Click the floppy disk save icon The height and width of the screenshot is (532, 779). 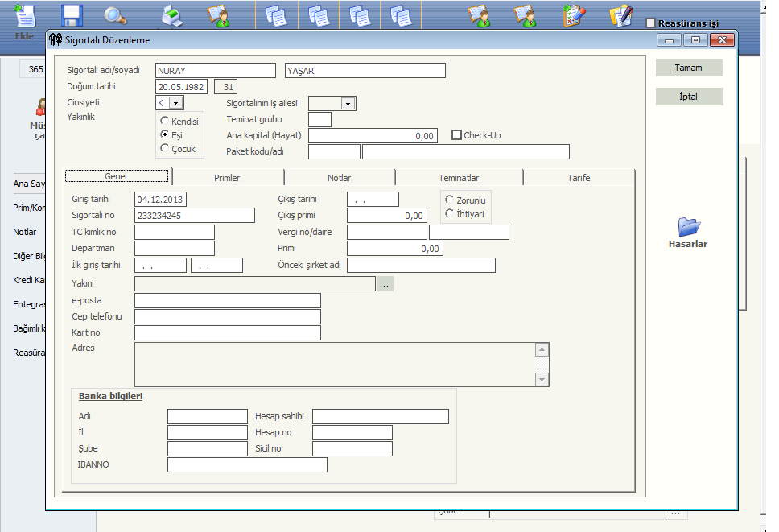tap(72, 15)
